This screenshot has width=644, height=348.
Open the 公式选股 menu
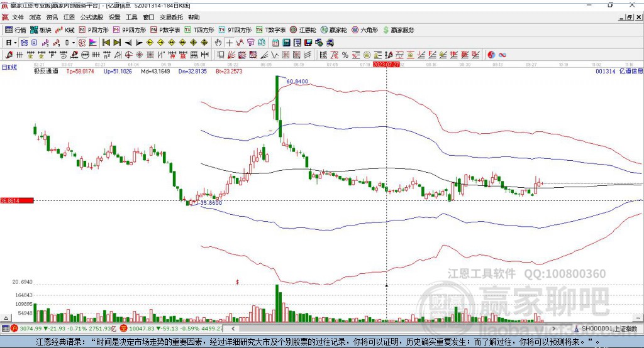(92, 17)
